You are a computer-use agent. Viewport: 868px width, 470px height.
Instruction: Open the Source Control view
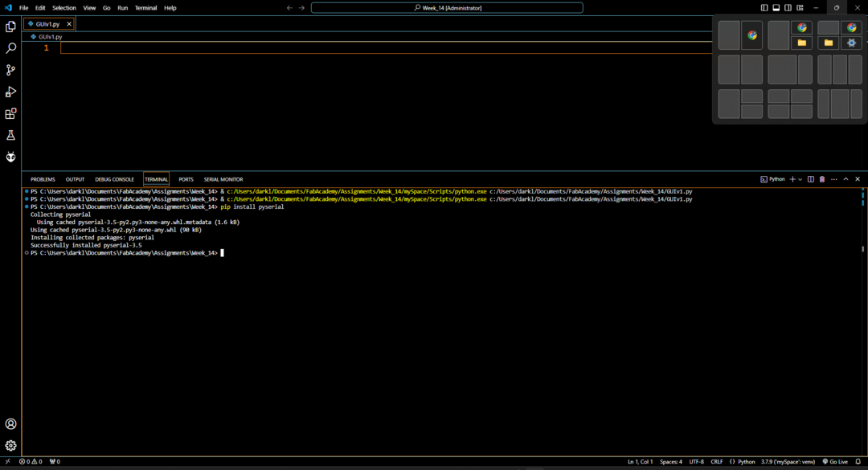10,70
